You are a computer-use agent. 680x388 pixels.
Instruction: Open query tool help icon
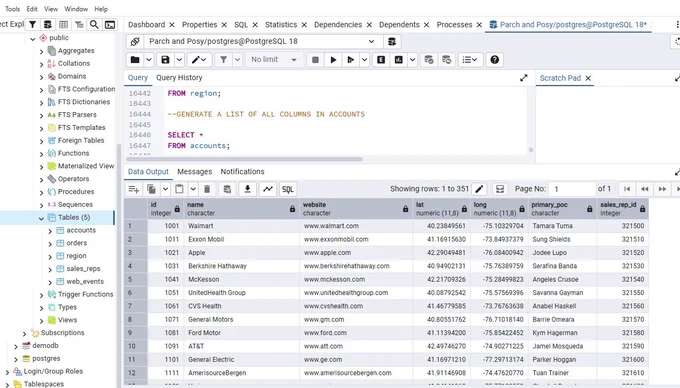click(x=494, y=60)
